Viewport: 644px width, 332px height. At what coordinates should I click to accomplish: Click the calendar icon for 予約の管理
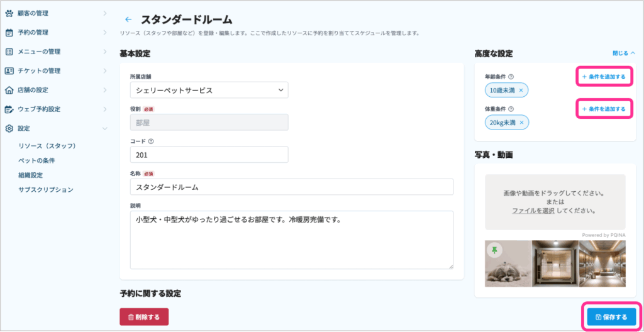click(9, 33)
